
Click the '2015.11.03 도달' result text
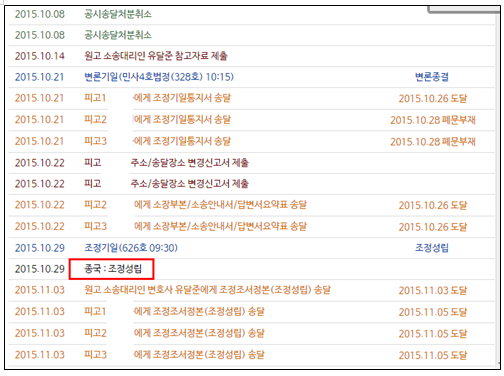[x=433, y=290]
